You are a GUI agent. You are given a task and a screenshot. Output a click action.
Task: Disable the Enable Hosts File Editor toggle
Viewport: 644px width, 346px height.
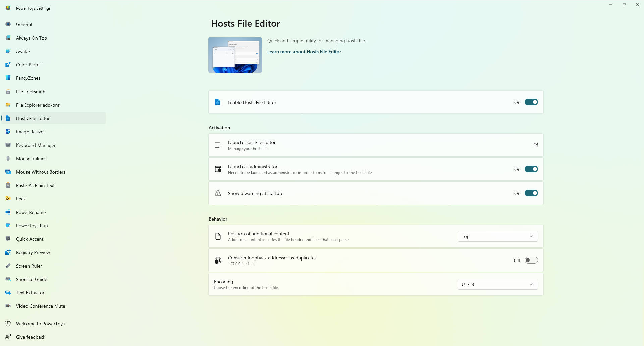pos(531,102)
